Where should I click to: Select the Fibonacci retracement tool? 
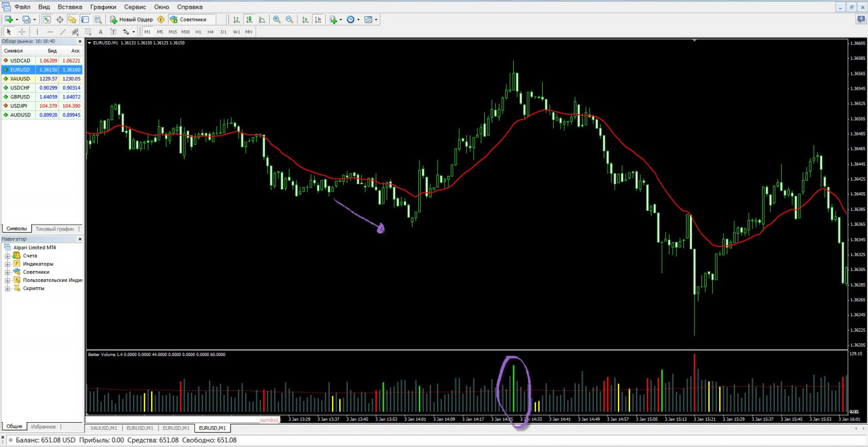(x=88, y=32)
